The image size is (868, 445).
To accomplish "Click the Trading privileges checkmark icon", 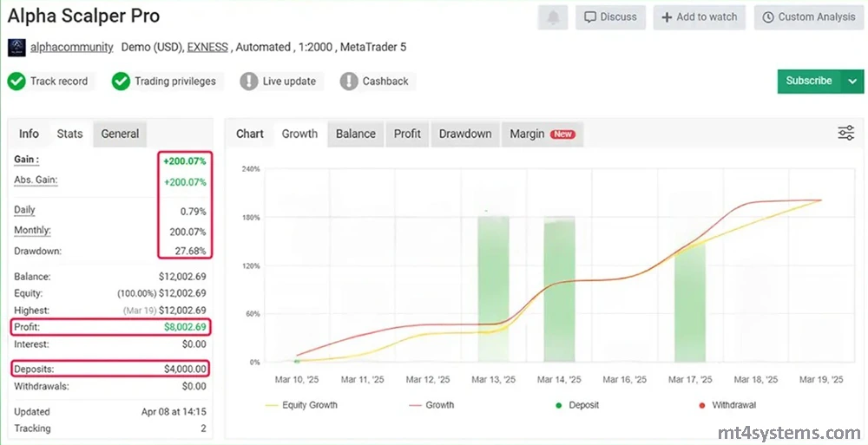I will click(x=121, y=82).
